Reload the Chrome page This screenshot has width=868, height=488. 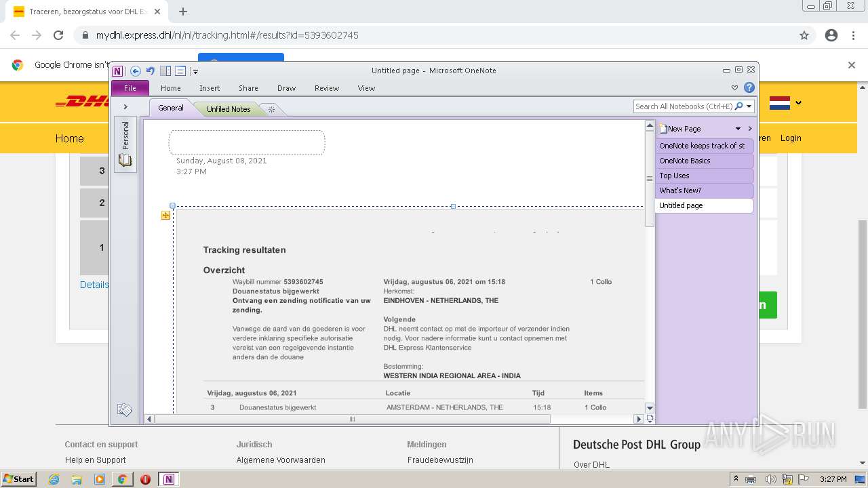coord(58,35)
